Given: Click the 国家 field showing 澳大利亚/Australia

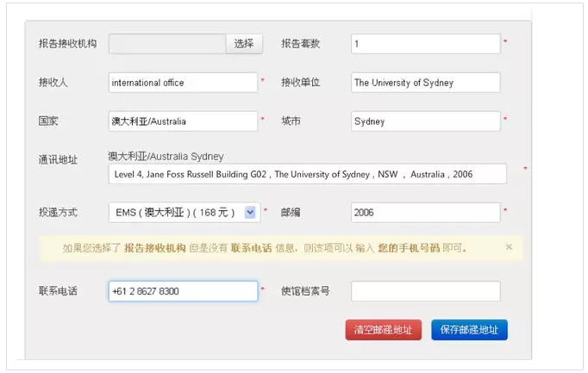Looking at the screenshot, I should [184, 121].
